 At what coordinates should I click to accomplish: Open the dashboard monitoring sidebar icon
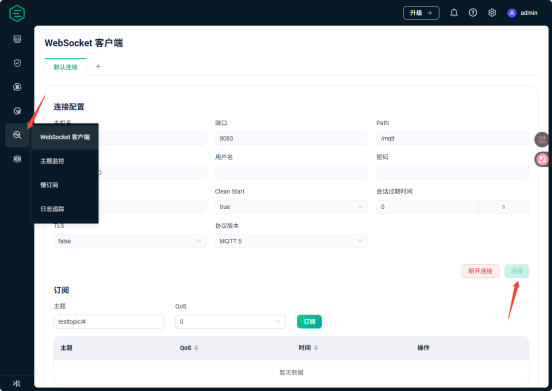(x=17, y=39)
